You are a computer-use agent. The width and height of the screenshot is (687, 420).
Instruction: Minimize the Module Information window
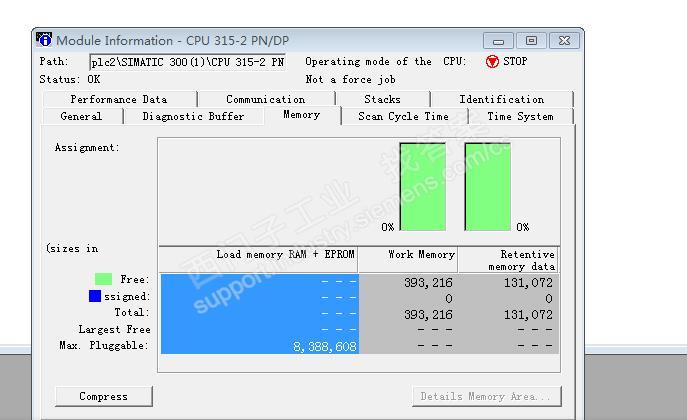pyautogui.click(x=498, y=41)
